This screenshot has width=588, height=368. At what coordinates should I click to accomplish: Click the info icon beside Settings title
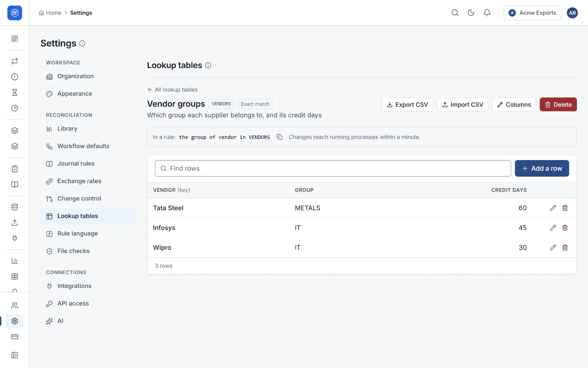point(82,43)
